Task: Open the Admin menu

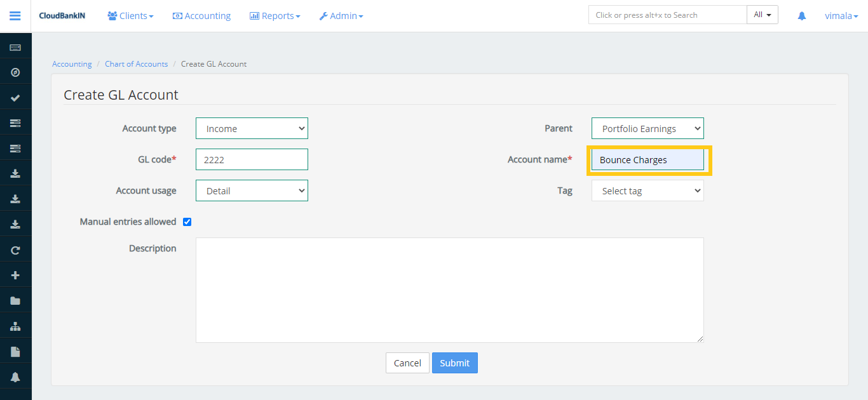Action: pyautogui.click(x=341, y=16)
